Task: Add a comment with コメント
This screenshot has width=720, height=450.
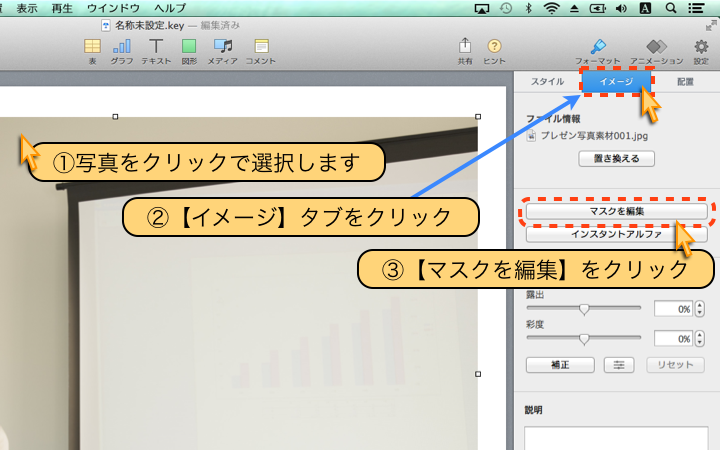Action: pyautogui.click(x=261, y=51)
